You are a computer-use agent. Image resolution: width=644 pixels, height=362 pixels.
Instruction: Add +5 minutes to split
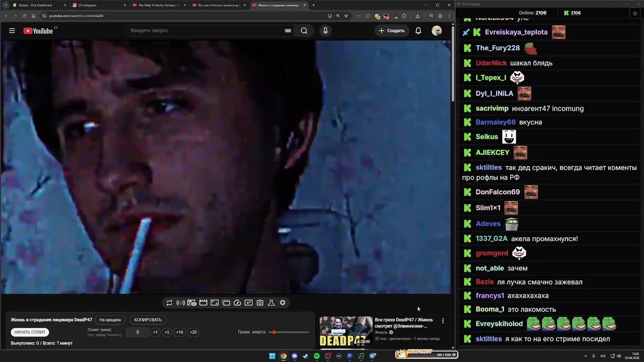pos(167,332)
